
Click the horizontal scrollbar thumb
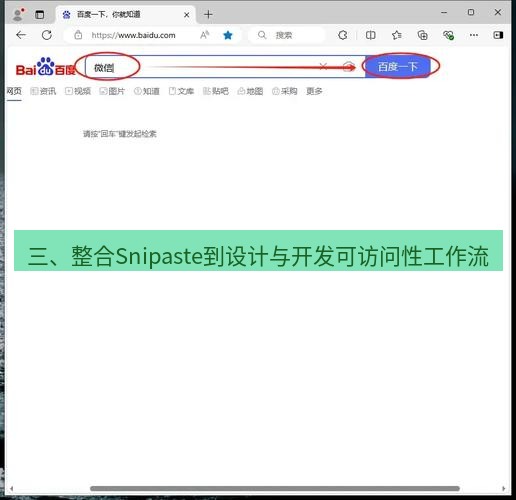tap(275, 489)
